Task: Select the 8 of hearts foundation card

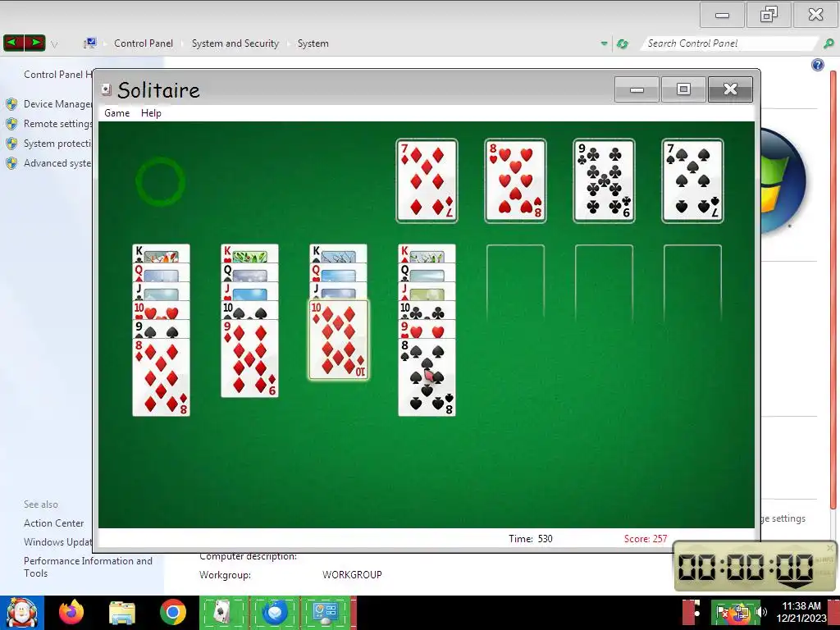Action: pyautogui.click(x=515, y=180)
